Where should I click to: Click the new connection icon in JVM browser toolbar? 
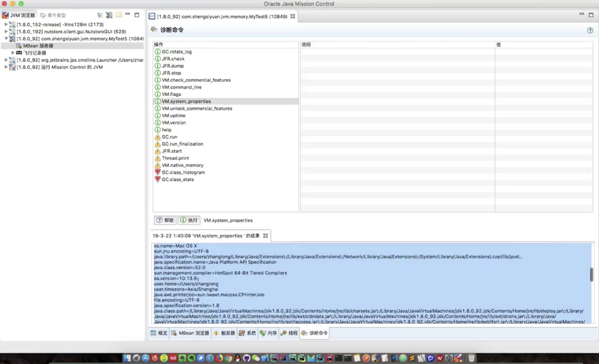109,15
